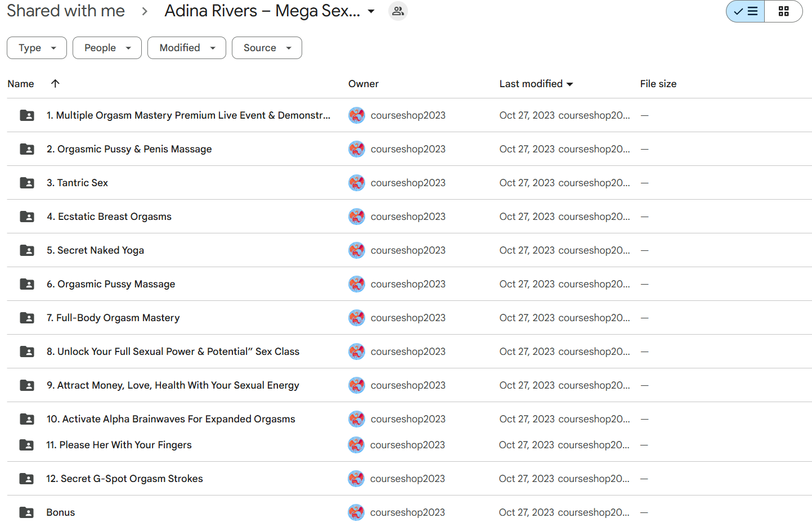The image size is (812, 527).
Task: Select the folder icon for 4. Ecstatic row
Action: click(27, 217)
